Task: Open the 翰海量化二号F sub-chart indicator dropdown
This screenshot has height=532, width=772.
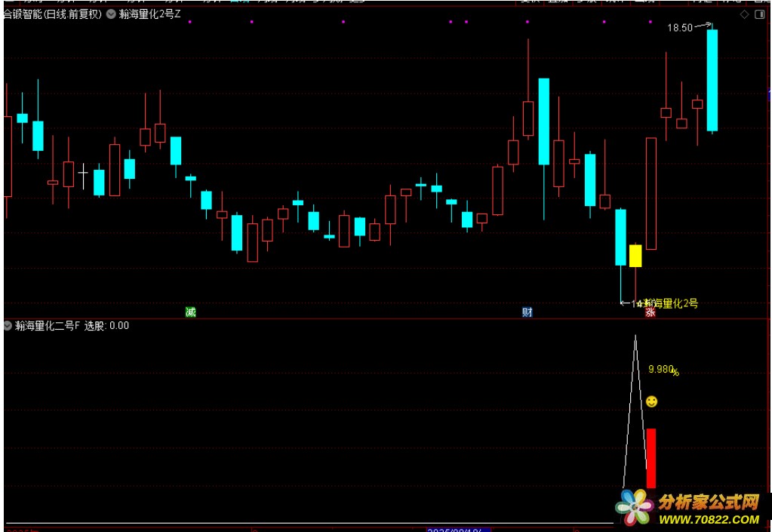Action: pos(8,325)
